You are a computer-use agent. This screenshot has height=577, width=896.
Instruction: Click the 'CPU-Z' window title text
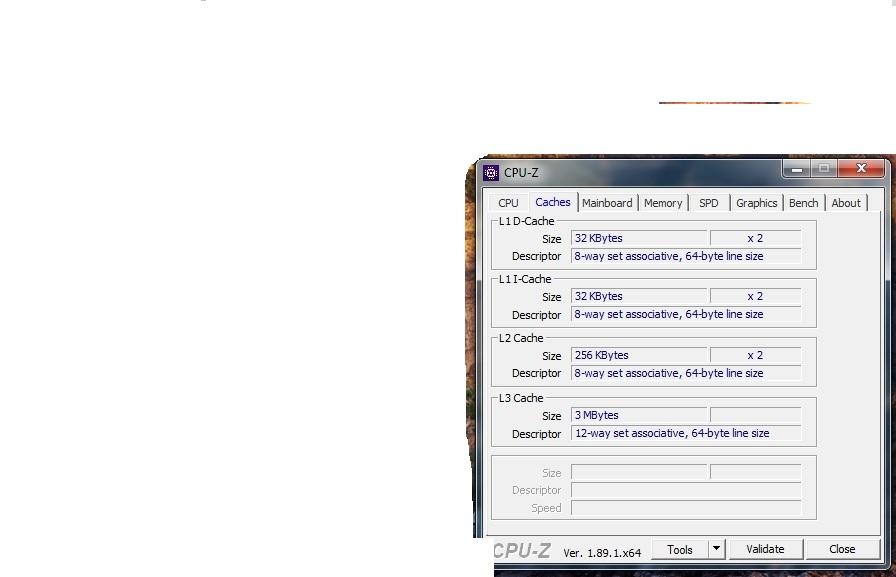[x=521, y=173]
